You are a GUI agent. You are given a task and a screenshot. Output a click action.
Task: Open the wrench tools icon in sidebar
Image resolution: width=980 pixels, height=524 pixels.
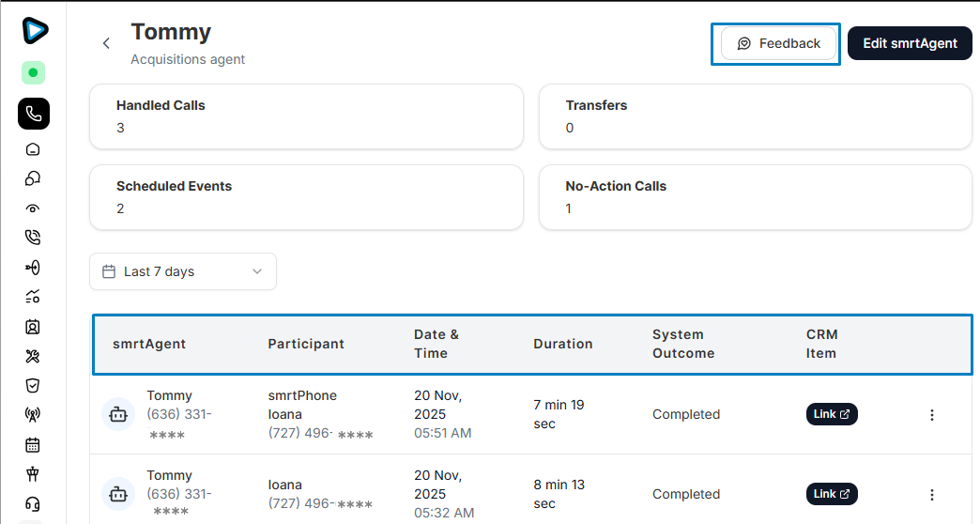(34, 356)
